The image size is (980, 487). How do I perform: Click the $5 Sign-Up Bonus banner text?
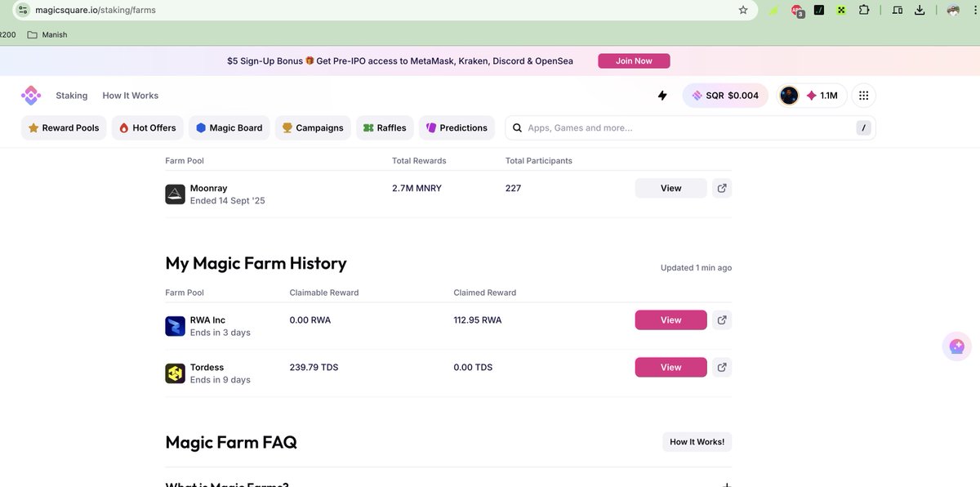pos(400,61)
